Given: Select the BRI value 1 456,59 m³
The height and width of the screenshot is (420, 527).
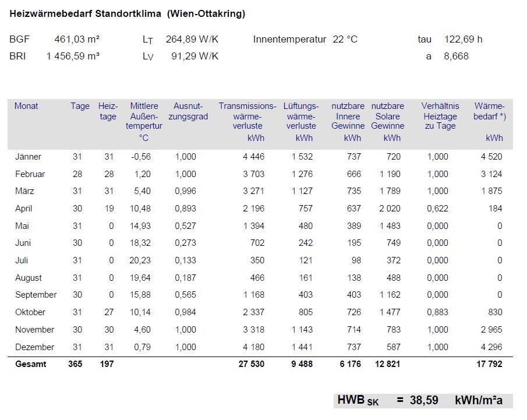Looking at the screenshot, I should click(x=73, y=57).
